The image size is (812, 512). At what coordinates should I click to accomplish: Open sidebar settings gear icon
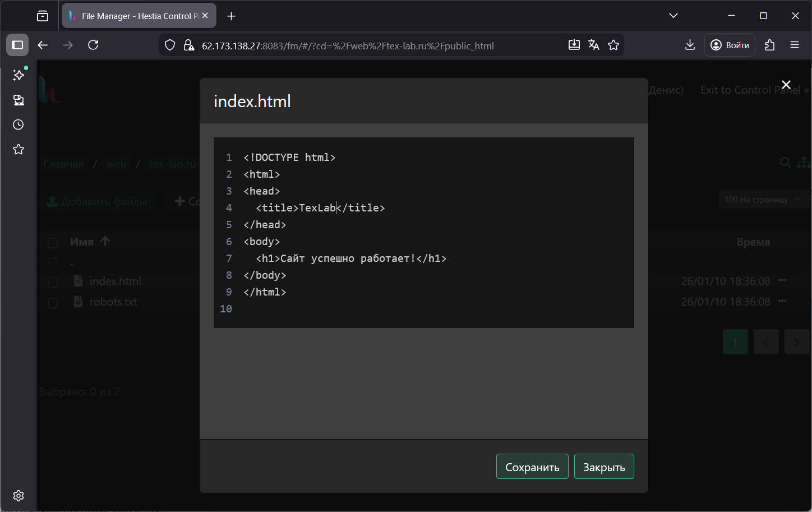[x=19, y=496]
